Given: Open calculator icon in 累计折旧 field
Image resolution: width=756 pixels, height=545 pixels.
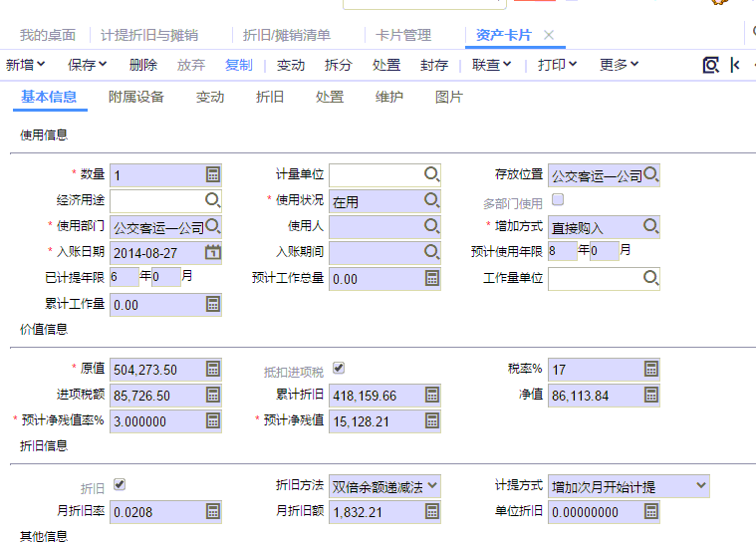Looking at the screenshot, I should (432, 395).
